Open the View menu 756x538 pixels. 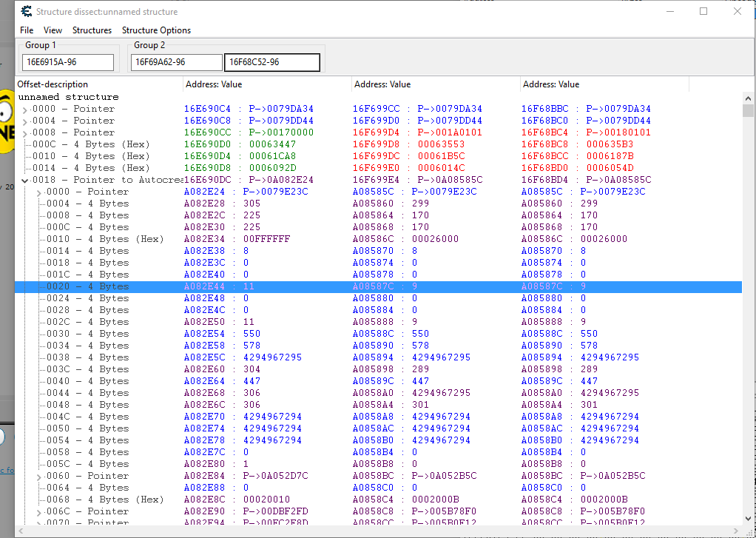coord(53,30)
